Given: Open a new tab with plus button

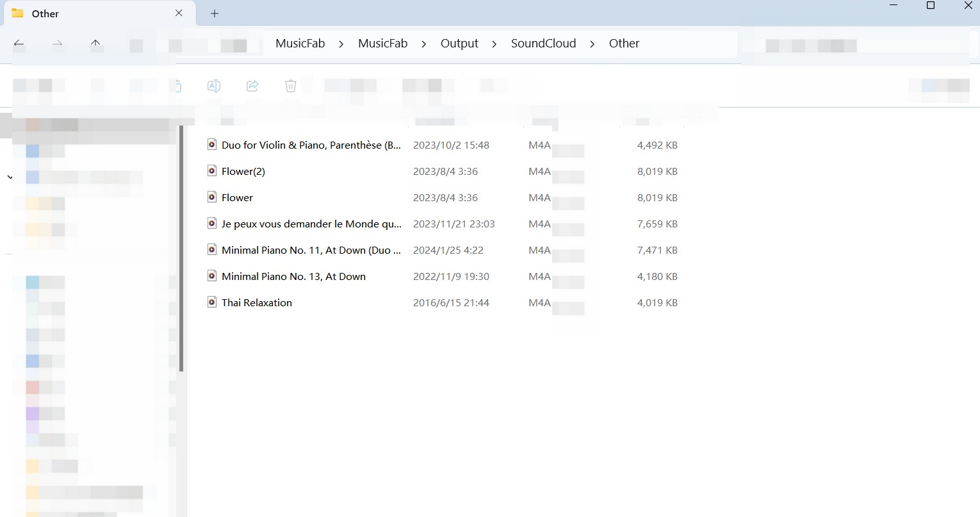Looking at the screenshot, I should pyautogui.click(x=215, y=13).
